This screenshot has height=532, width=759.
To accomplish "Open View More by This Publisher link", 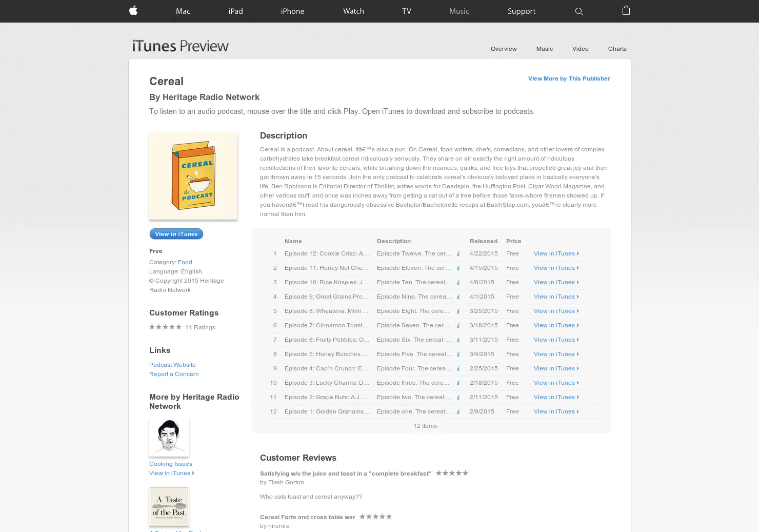I will click(x=569, y=78).
